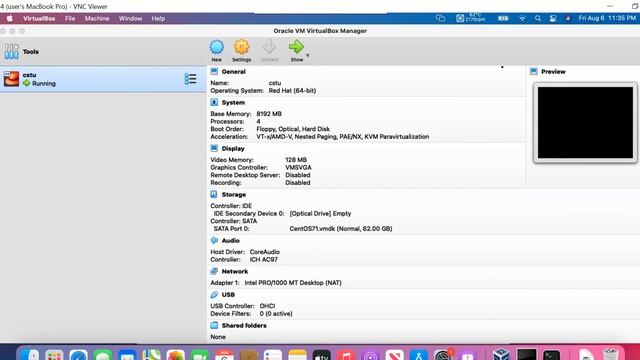Open the Display settings heading link
Screen dimensions: 640x360
[x=233, y=149]
